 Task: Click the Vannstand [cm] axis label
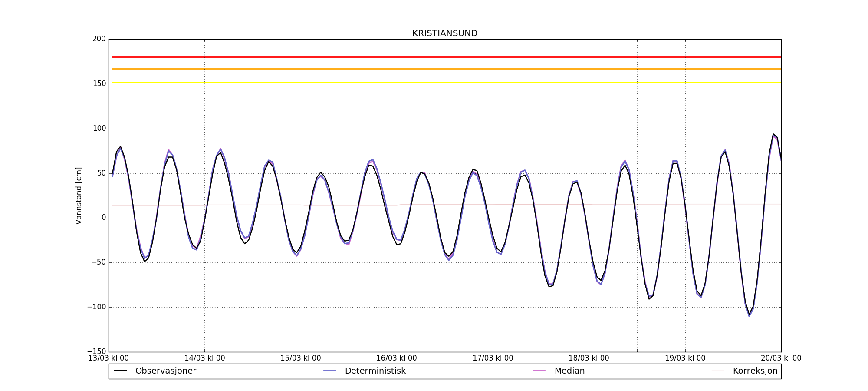coord(79,195)
